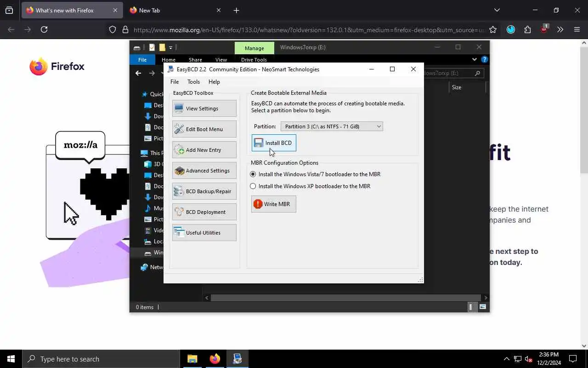Bookmark this page with the star icon
This screenshot has height=368, width=588.
pos(493,29)
